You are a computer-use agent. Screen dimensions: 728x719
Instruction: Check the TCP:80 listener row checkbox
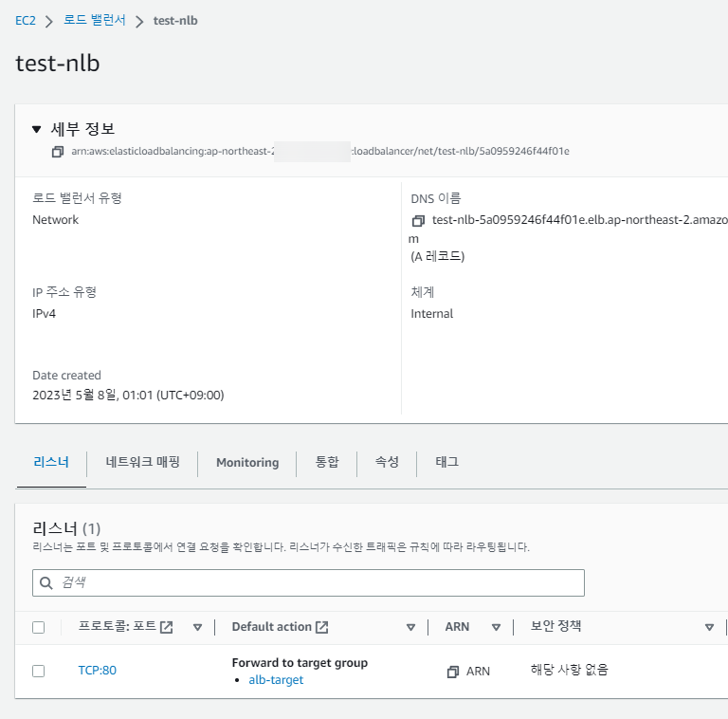point(39,671)
